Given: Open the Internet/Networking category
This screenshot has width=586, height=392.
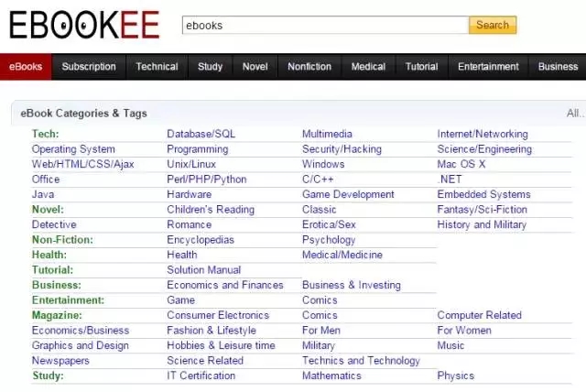Looking at the screenshot, I should (483, 134).
